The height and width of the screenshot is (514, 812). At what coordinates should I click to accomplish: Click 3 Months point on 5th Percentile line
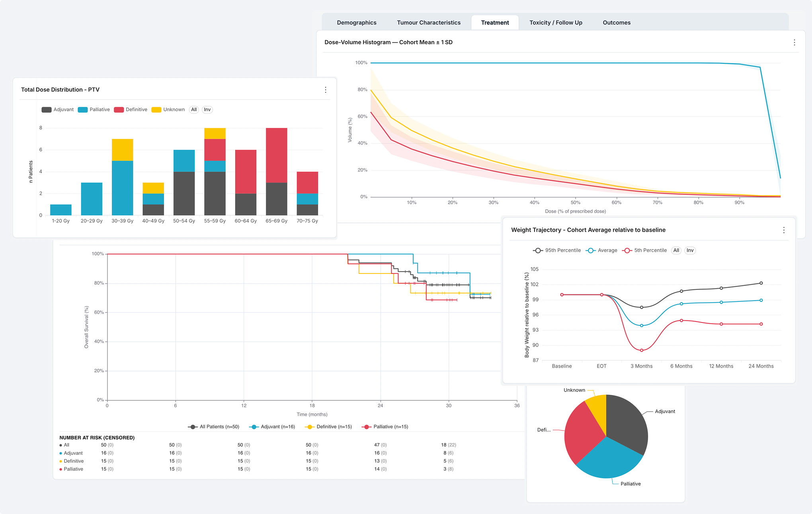coord(642,350)
